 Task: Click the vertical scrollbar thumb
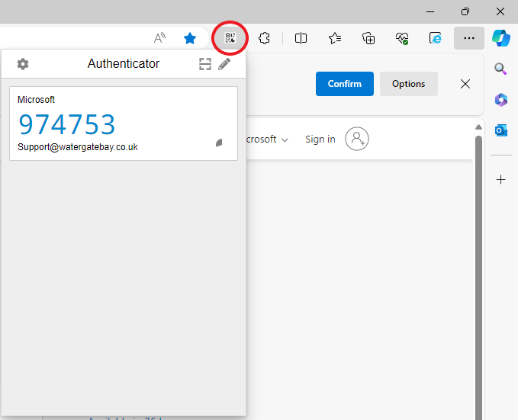478,277
